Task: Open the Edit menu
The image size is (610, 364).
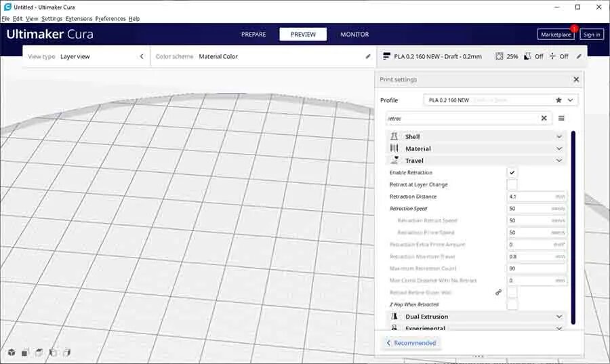Action: 18,19
